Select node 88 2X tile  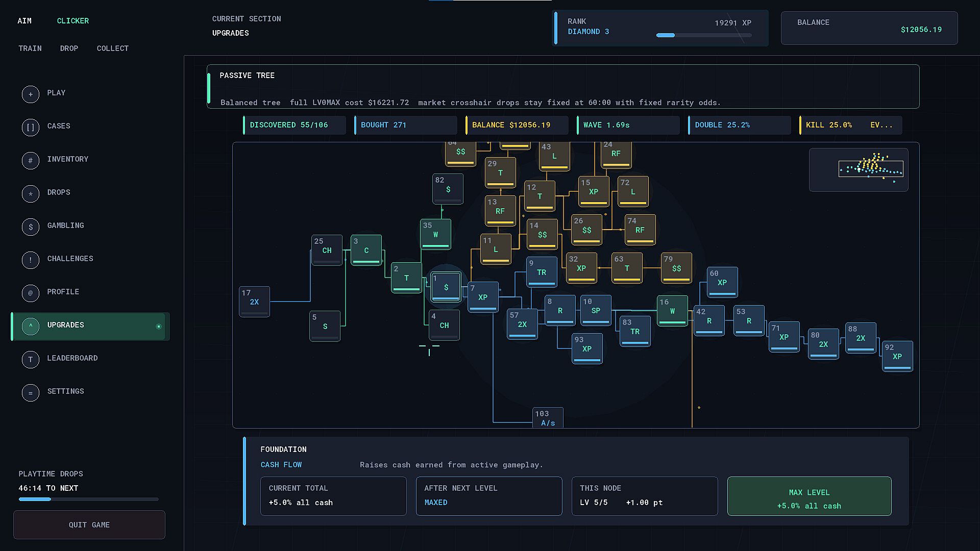click(861, 338)
